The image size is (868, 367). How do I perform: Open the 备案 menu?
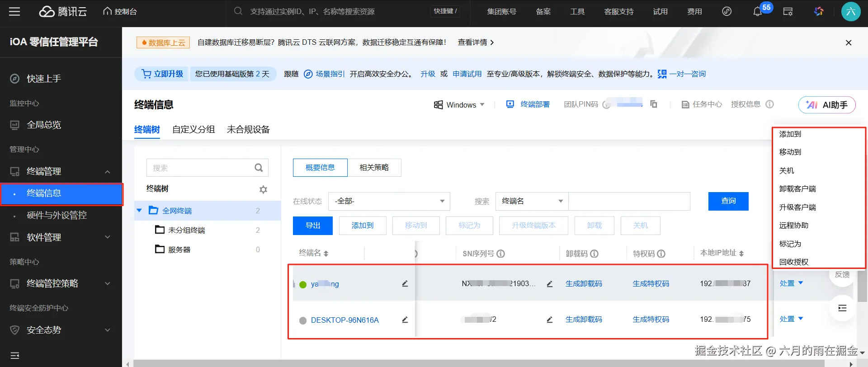coord(543,11)
